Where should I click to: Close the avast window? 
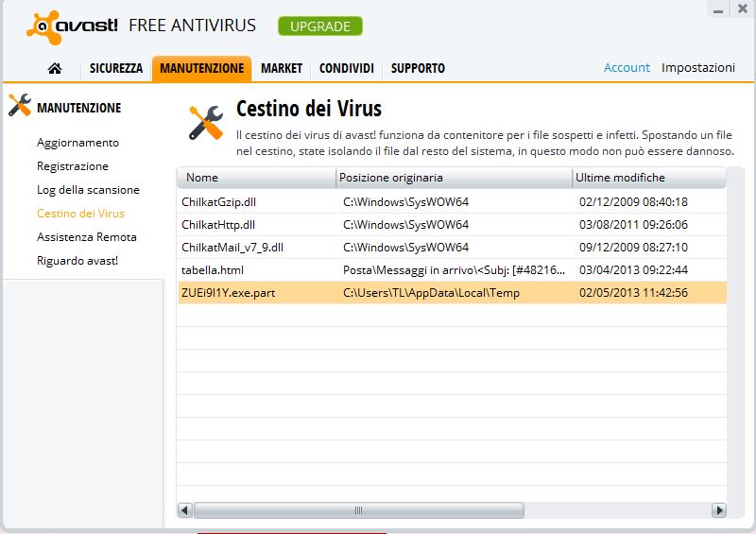click(x=743, y=9)
